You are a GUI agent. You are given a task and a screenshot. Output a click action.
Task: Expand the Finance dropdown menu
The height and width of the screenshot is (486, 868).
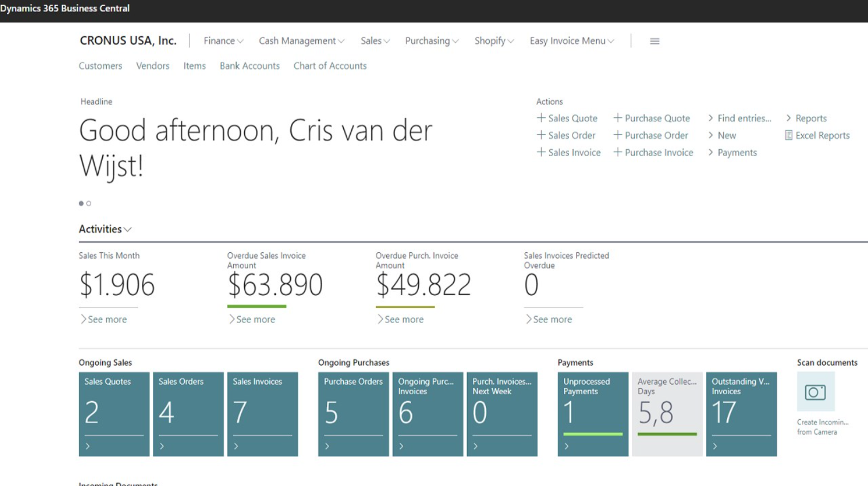pos(223,41)
